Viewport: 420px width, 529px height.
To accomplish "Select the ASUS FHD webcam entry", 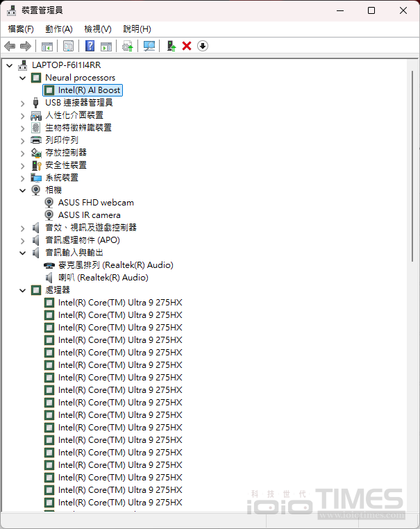I will [96, 203].
